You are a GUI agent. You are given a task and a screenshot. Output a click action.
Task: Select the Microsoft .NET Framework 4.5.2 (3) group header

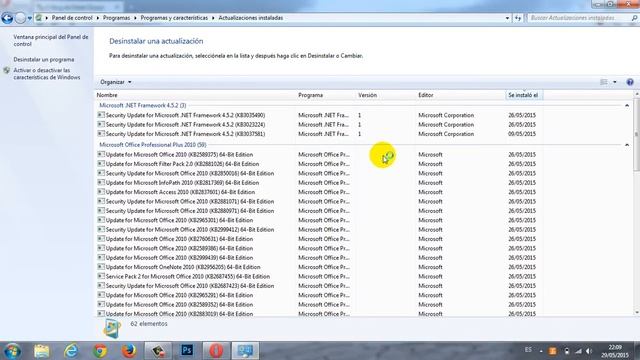(x=143, y=105)
